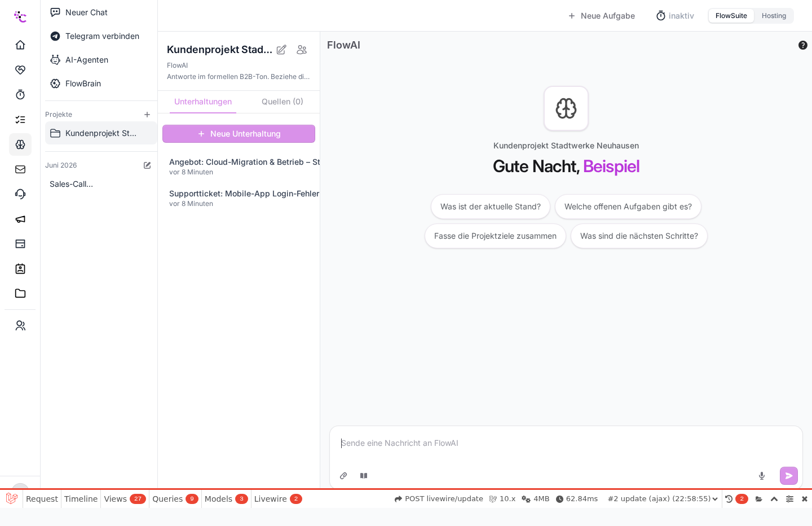Open the megaphone marketing sidebar icon
The image size is (812, 526).
pos(20,219)
